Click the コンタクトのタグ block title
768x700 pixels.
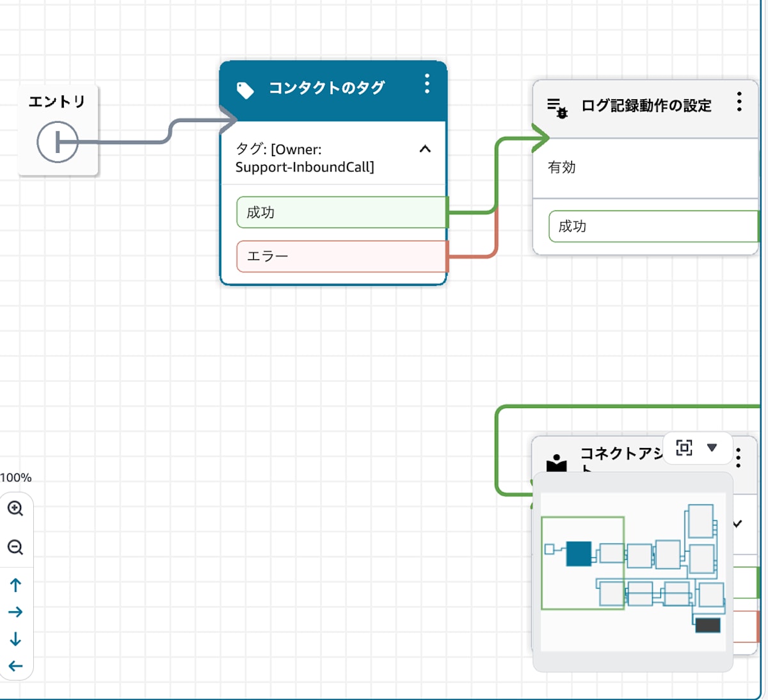[326, 88]
